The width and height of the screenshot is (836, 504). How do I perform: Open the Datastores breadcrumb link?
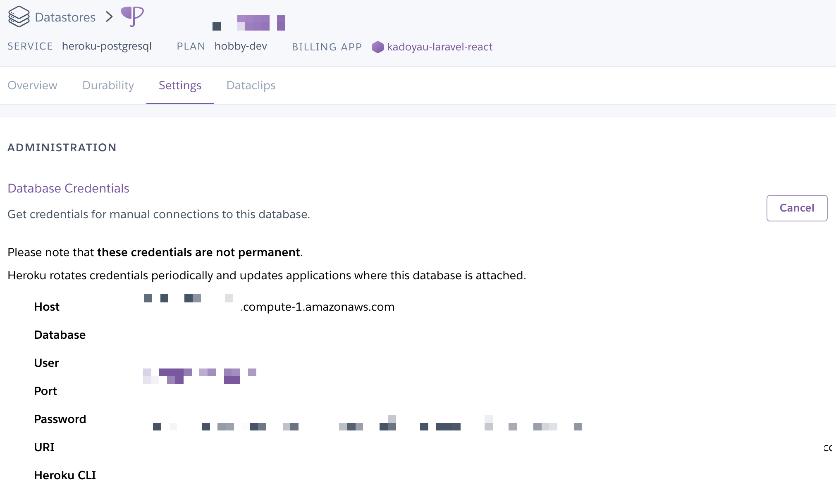[x=65, y=17]
